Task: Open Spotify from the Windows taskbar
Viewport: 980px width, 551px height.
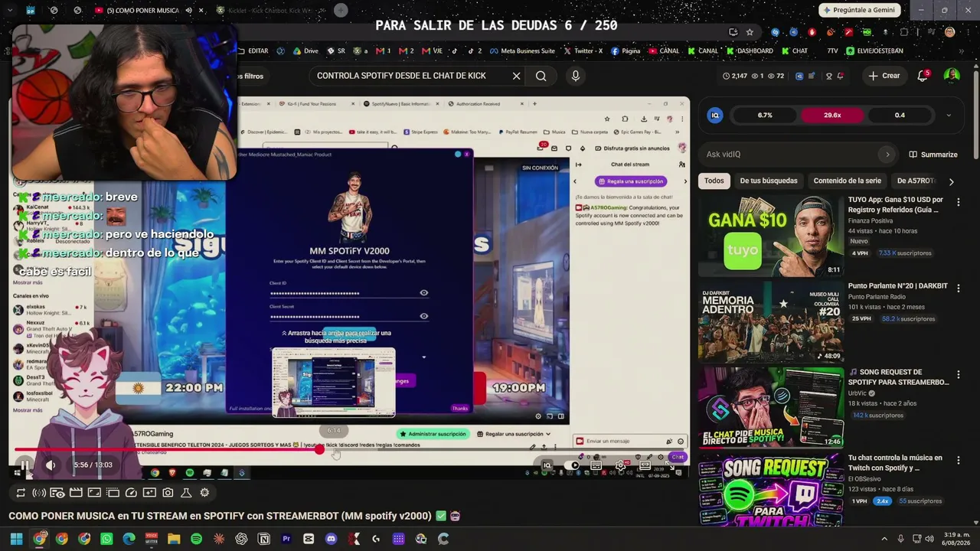Action: pos(196,539)
